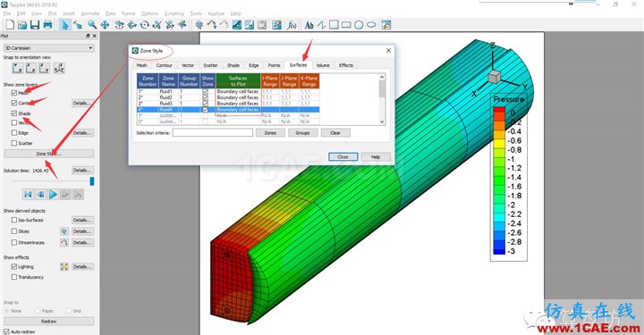
Task: Select the Translate move tool
Action: click(105, 25)
